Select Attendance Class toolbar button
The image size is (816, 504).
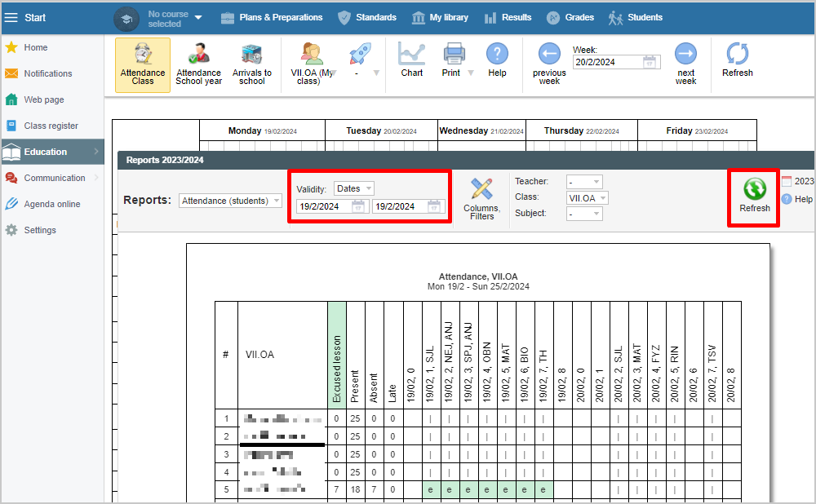pos(143,65)
